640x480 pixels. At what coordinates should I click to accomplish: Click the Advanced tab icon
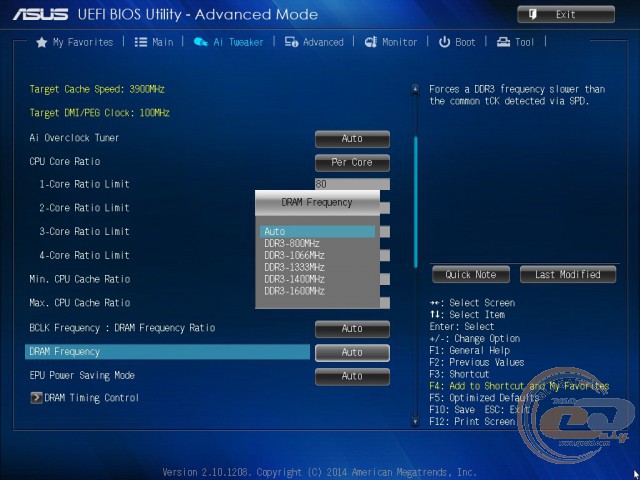coord(291,42)
